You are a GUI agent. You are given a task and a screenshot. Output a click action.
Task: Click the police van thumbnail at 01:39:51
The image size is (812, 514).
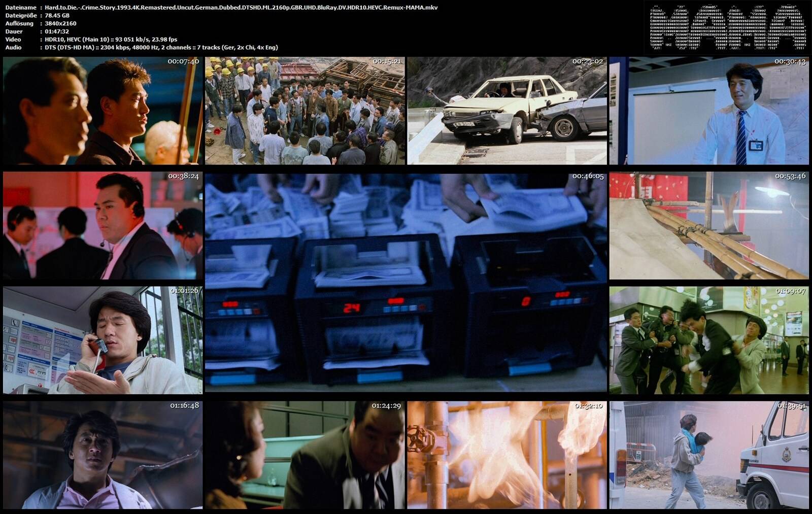coord(709,455)
